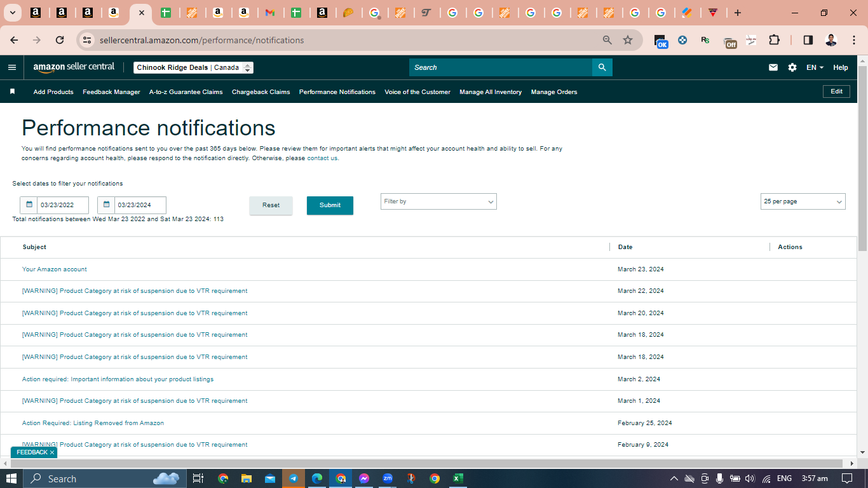Reload the current page
This screenshot has height=488, width=868.
click(60, 40)
